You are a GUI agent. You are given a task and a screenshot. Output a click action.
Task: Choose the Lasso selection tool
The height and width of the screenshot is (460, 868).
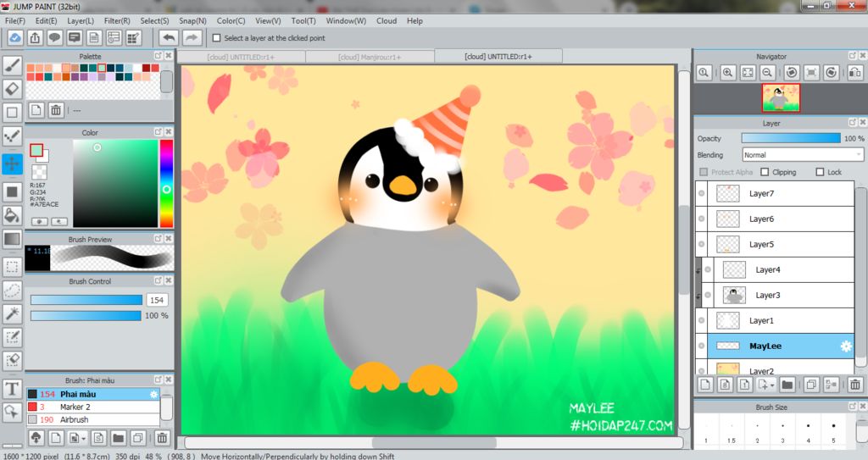(x=12, y=290)
